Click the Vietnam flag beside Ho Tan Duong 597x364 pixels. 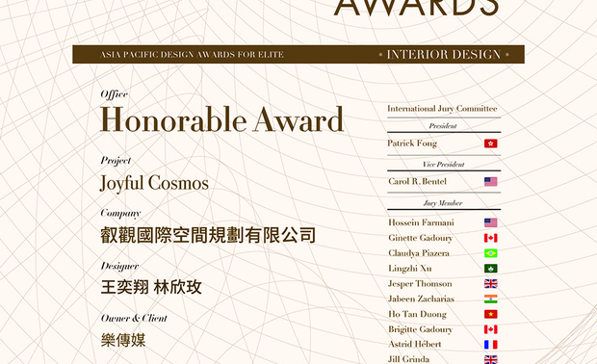tap(490, 314)
